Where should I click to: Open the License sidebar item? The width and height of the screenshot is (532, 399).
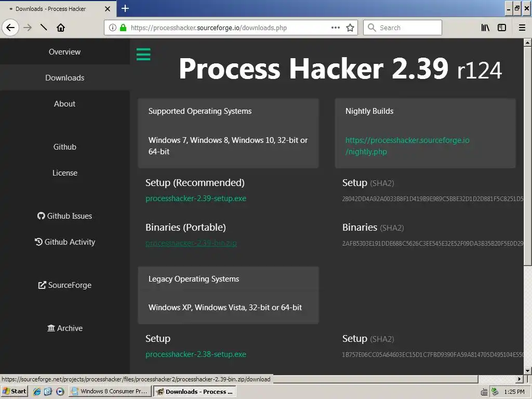click(x=64, y=173)
